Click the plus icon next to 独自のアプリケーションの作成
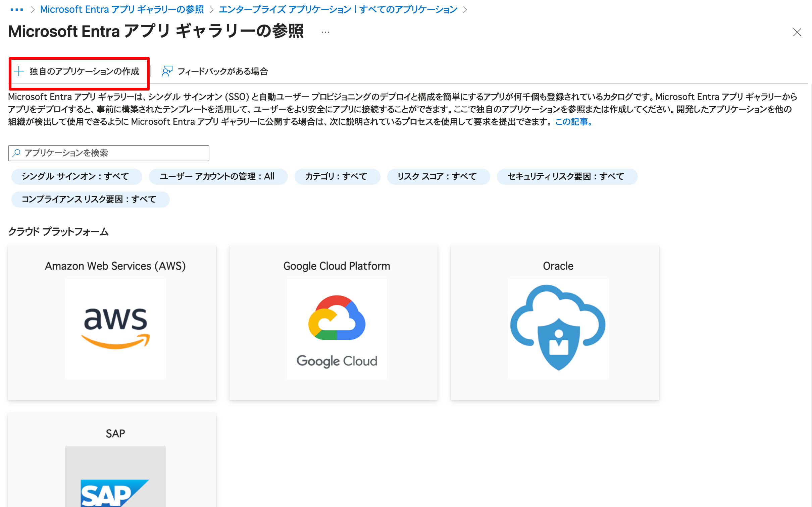Viewport: 812px width, 507px height. tap(18, 71)
